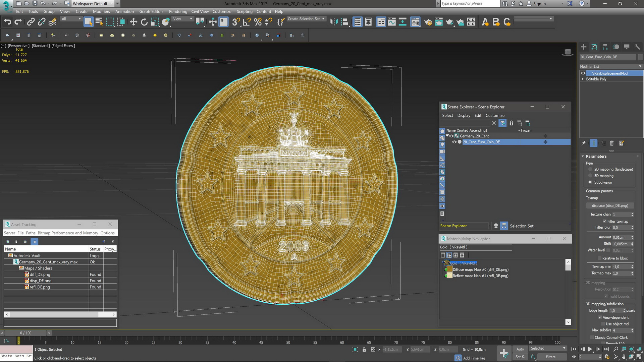Viewport: 644px width, 362px height.
Task: Select the 3D mapping radio button
Action: 590,176
